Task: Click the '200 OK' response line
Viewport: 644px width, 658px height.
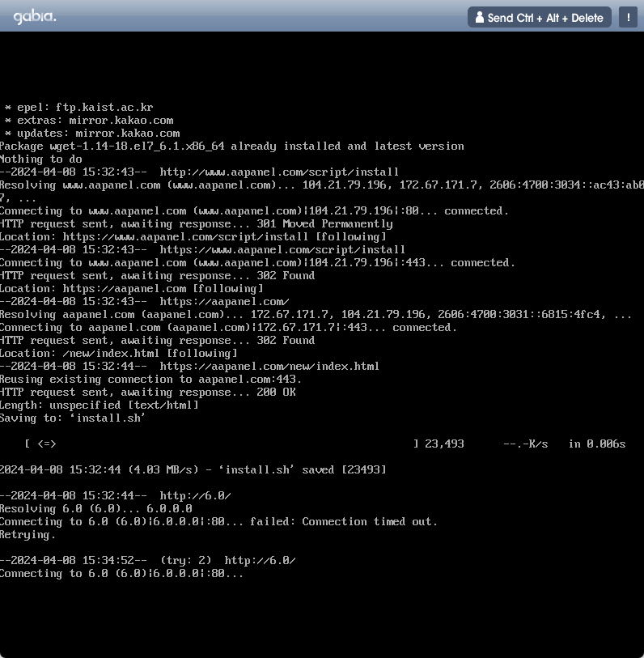Action: (x=148, y=393)
